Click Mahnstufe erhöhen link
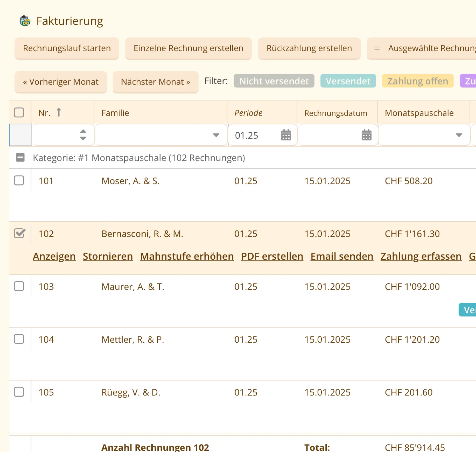This screenshot has height=452, width=476. (187, 256)
